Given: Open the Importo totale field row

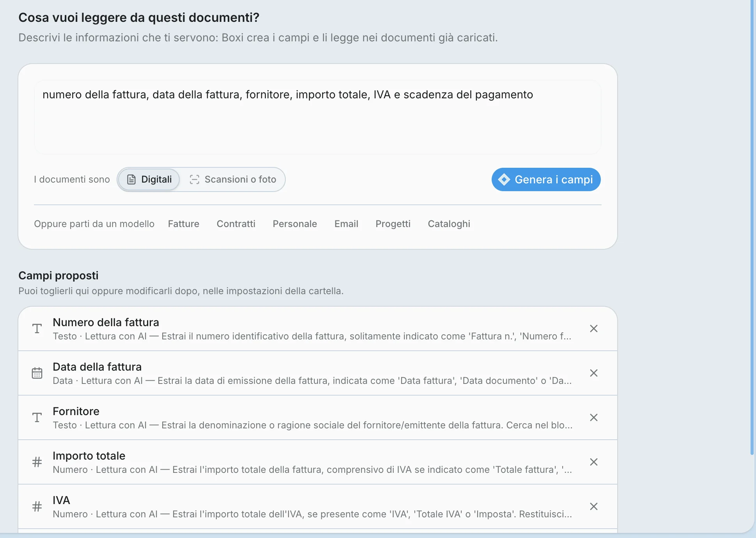Looking at the screenshot, I should coord(317,462).
